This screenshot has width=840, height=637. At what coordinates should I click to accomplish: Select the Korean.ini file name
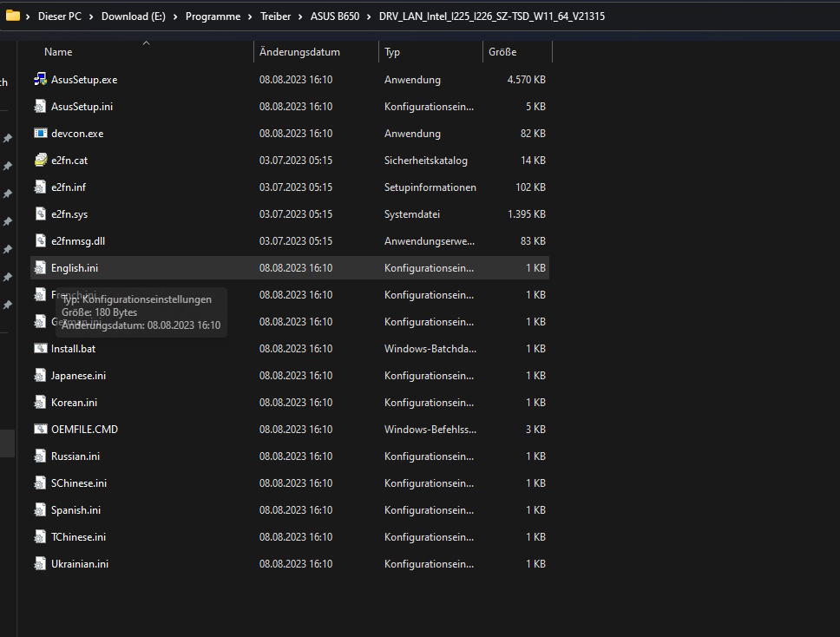pos(74,403)
